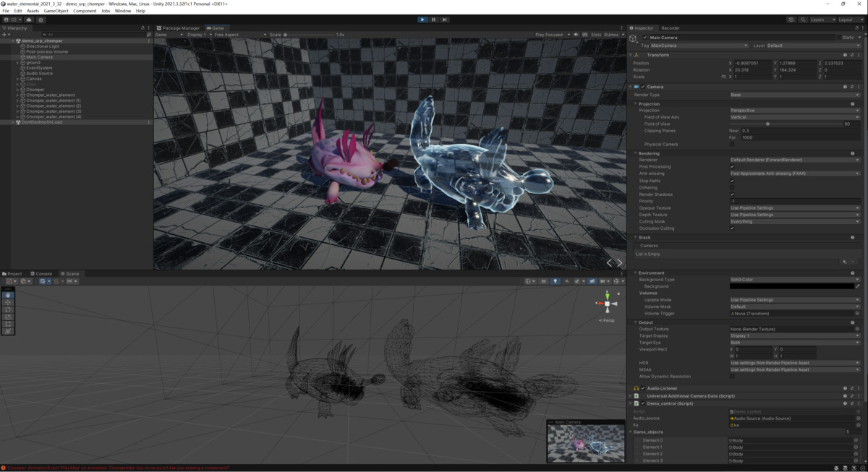
Task: Open the GameObject menu
Action: coord(56,11)
